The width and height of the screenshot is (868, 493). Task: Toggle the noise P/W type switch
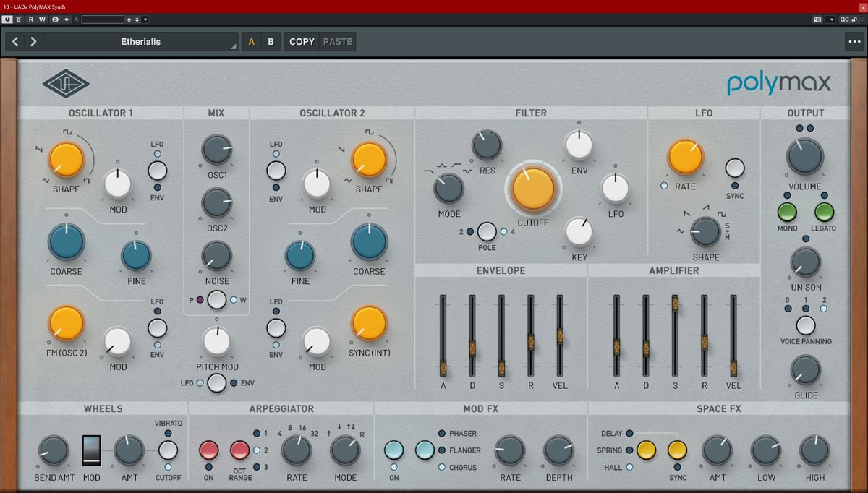tap(216, 299)
